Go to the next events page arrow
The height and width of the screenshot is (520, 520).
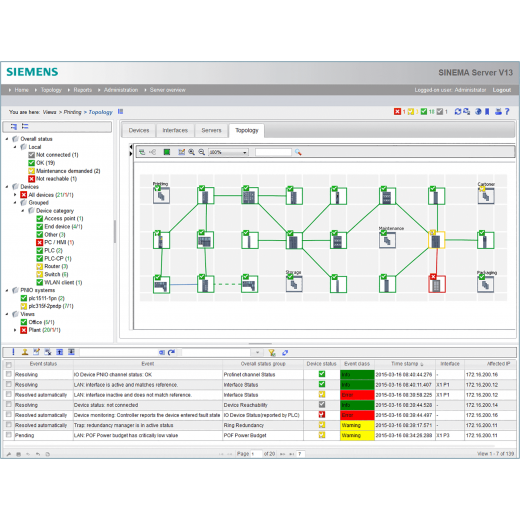[x=282, y=454]
